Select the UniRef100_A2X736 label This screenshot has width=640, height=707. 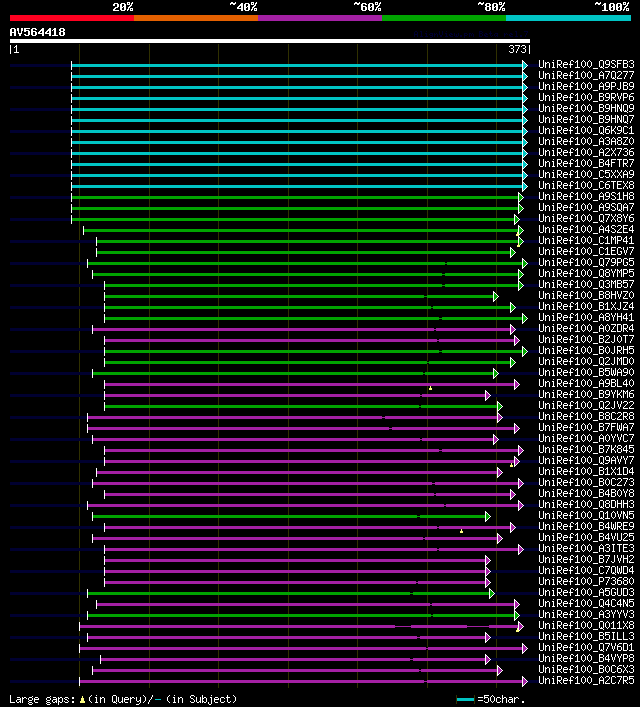coord(586,152)
